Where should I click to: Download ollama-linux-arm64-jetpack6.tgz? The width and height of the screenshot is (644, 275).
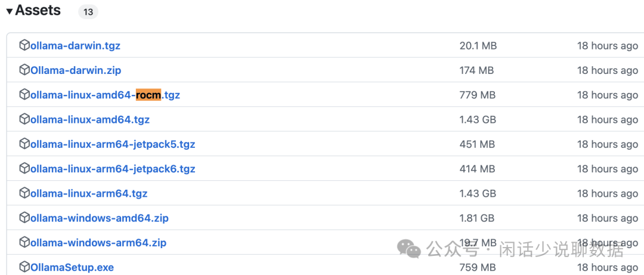113,169
